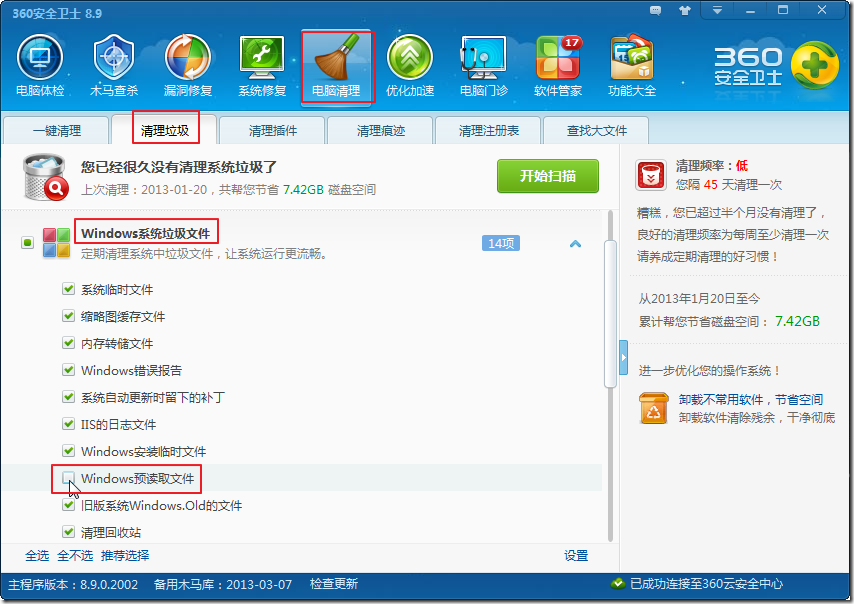Viewport: 854px width, 604px height.
Task: Click list vertical scrollbar thumb
Action: tap(610, 314)
